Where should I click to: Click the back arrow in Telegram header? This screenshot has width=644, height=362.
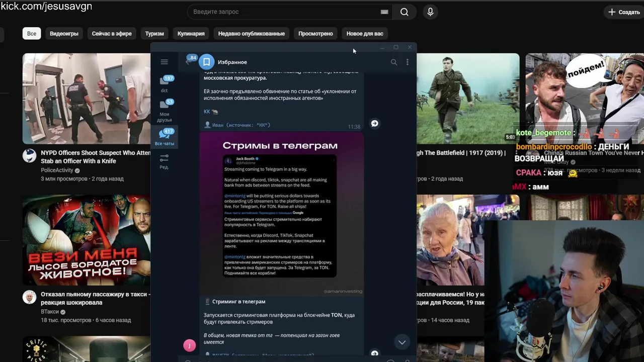188,62
